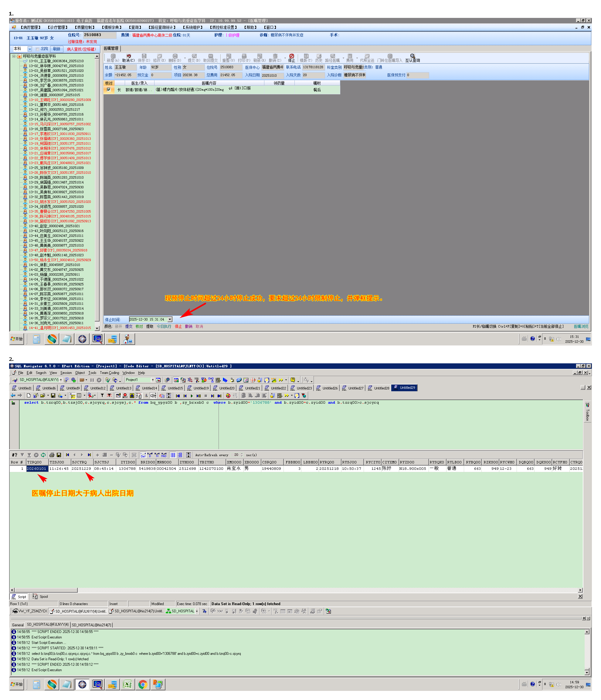Open the Project1 combo box dropdown

(152, 380)
